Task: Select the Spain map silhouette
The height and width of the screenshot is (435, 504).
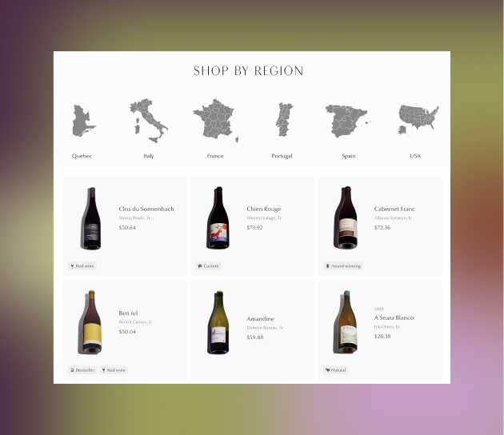Action: [347, 121]
